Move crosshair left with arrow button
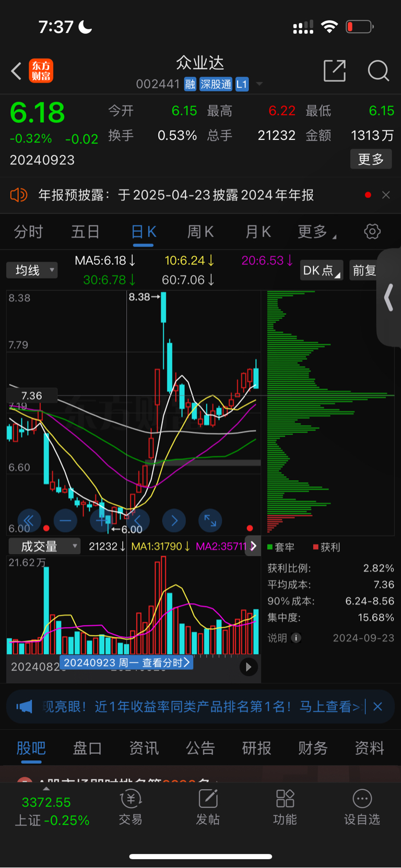This screenshot has height=868, width=401. pos(138,520)
